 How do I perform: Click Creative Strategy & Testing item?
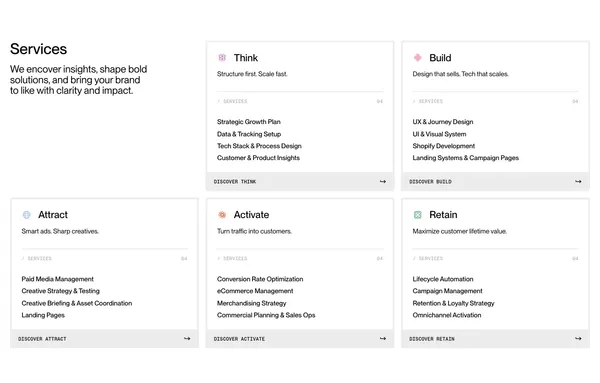(60, 291)
